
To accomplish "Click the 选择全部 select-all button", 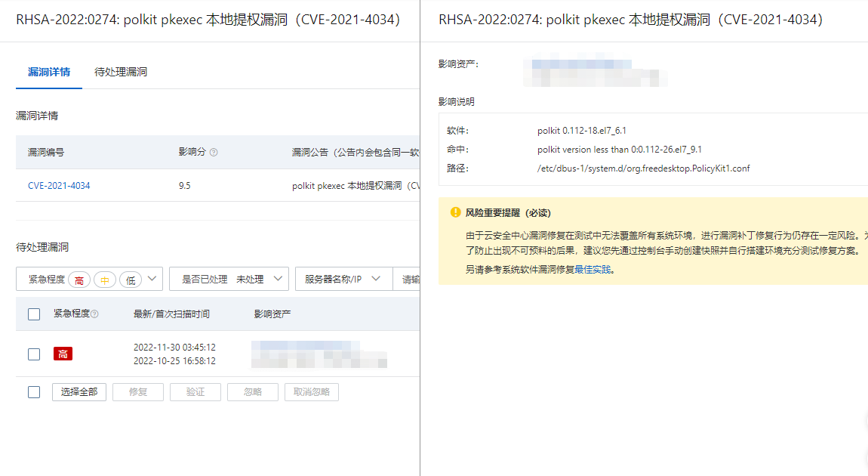I will [x=78, y=391].
